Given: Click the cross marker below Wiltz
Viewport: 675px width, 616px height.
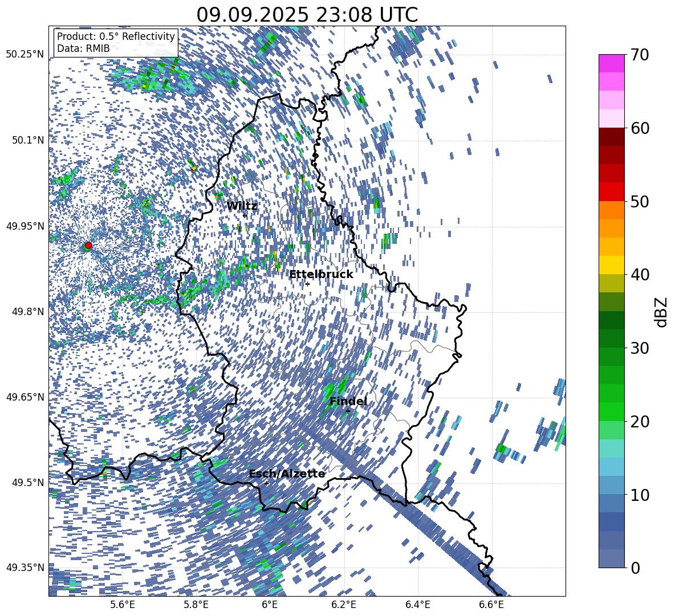Looking at the screenshot, I should (x=245, y=215).
